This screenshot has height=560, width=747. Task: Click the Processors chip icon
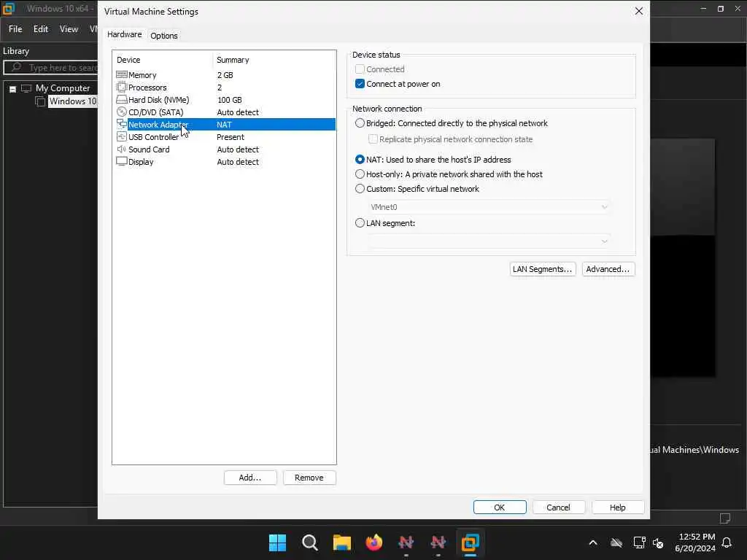click(x=122, y=87)
